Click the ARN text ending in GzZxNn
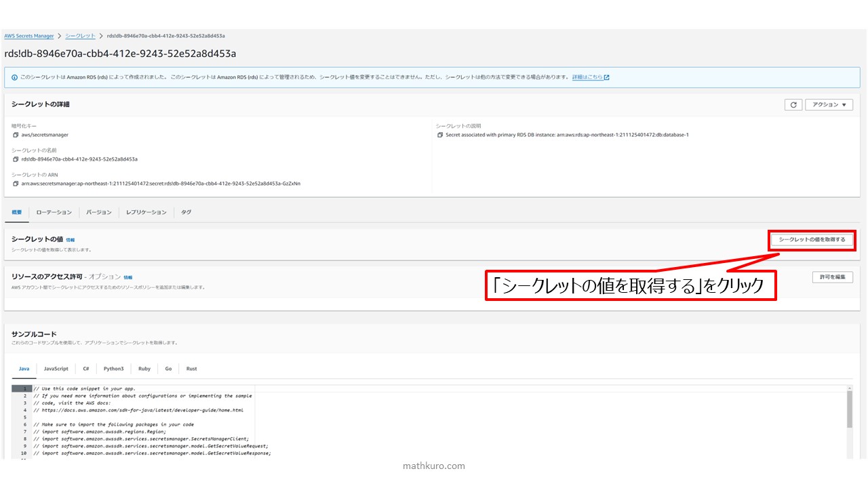The height and width of the screenshot is (488, 868). tap(161, 183)
